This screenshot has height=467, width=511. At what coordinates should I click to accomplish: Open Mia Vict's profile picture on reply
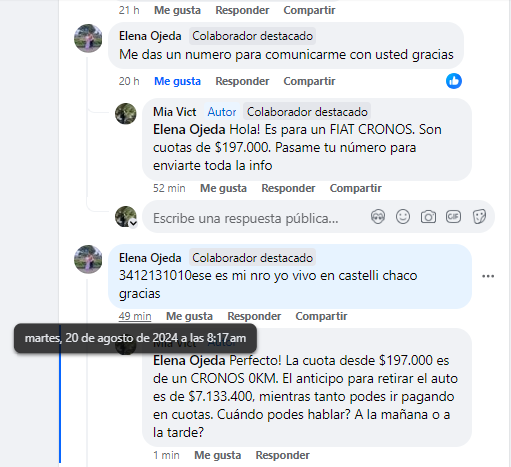(x=126, y=114)
